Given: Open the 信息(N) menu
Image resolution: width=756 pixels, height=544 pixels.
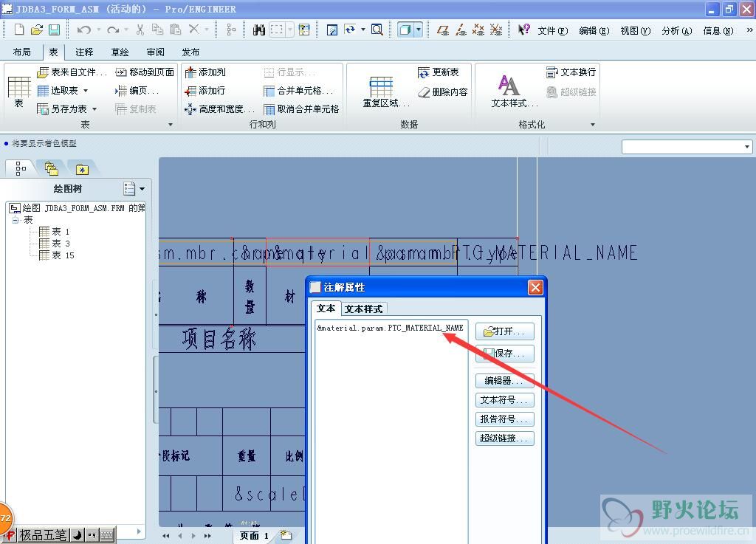Looking at the screenshot, I should click(x=718, y=31).
